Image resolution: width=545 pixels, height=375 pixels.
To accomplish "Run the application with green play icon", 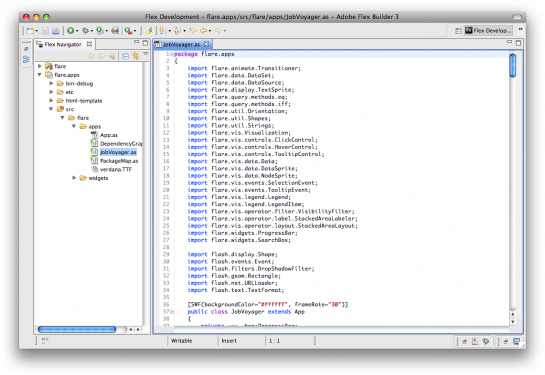I will (x=71, y=31).
